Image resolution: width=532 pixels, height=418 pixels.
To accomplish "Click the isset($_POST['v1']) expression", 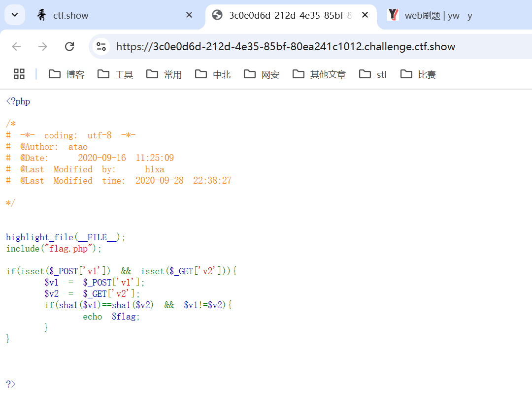I will 66,271.
